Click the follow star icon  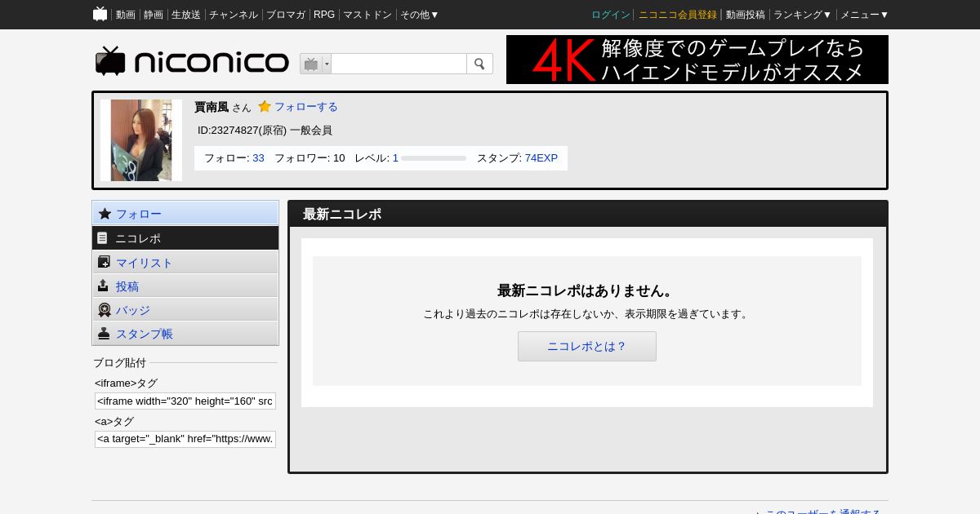[265, 107]
